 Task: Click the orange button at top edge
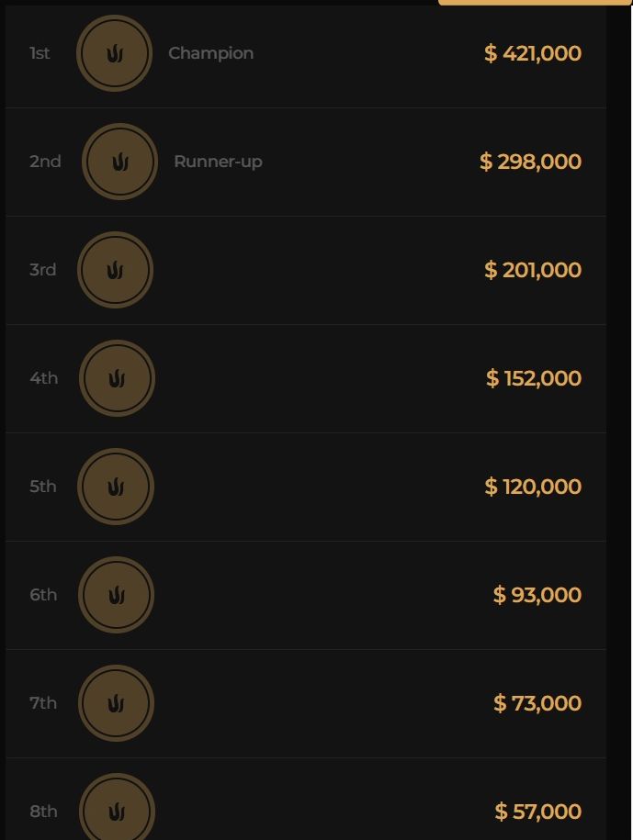(535, 3)
